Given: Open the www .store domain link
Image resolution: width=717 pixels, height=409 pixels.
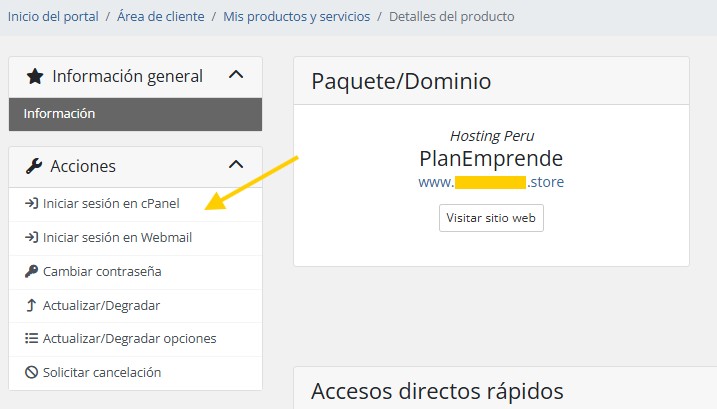Looking at the screenshot, I should (491, 182).
